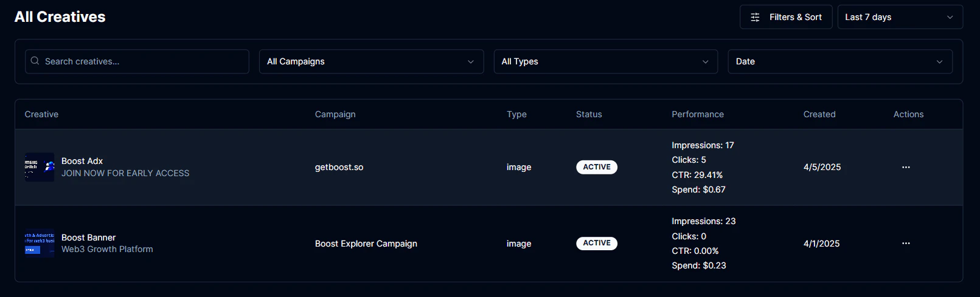The height and width of the screenshot is (297, 980).
Task: Click JOIN NOW FOR EARLY ACCESS subtitle
Action: pyautogui.click(x=125, y=173)
